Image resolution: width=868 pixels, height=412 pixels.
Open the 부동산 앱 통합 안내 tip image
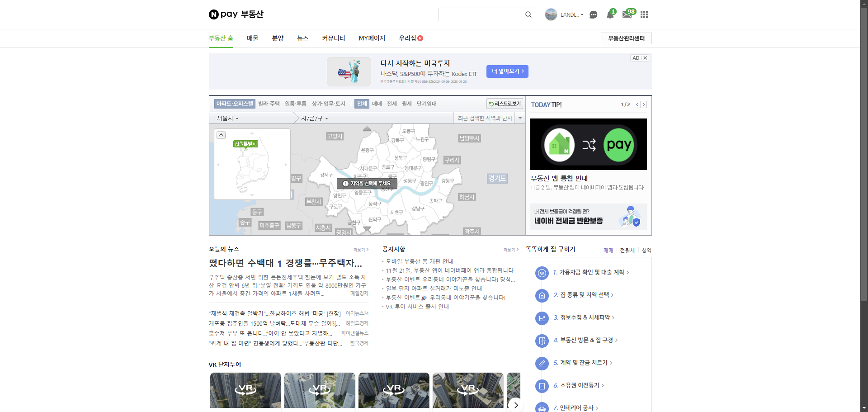tap(588, 144)
